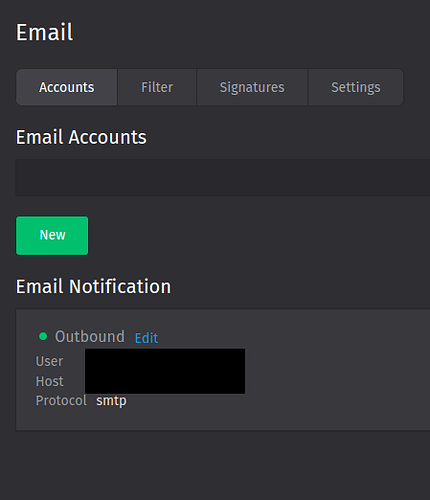Click the Host field label

click(50, 381)
